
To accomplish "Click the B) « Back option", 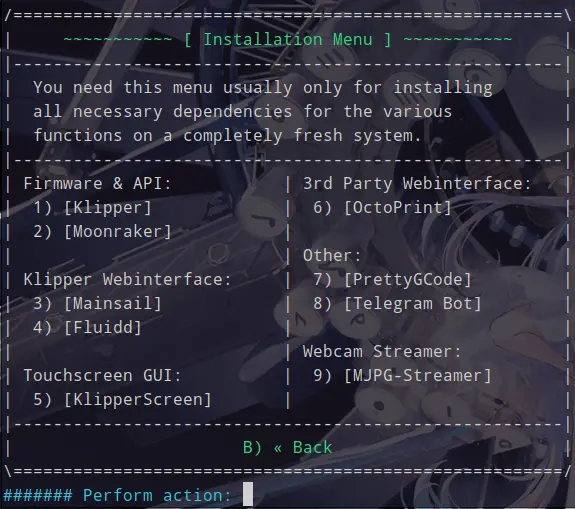I will click(x=288, y=447).
